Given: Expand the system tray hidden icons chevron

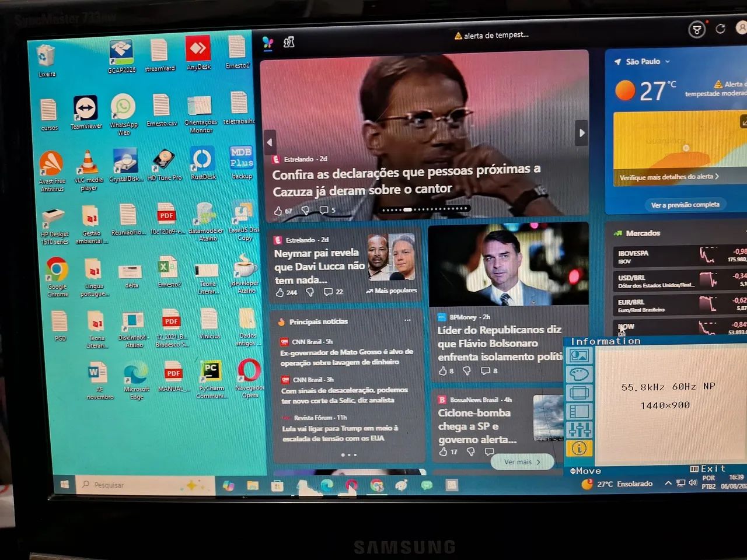Looking at the screenshot, I should click(x=668, y=483).
